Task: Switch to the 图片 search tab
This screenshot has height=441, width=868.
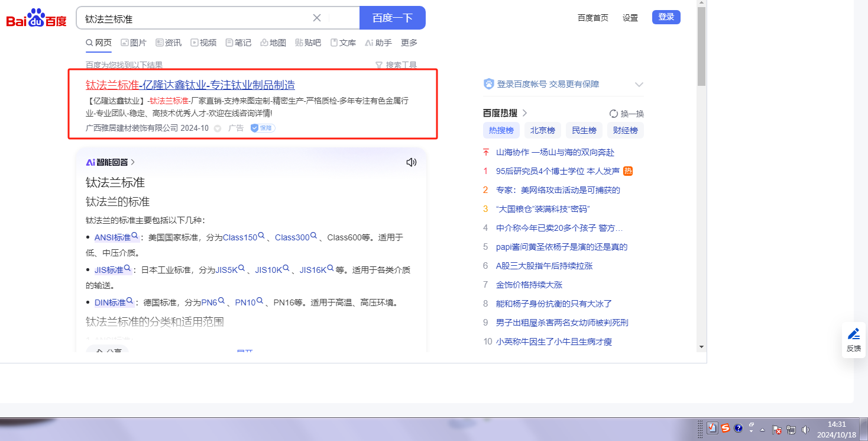Action: pyautogui.click(x=134, y=43)
